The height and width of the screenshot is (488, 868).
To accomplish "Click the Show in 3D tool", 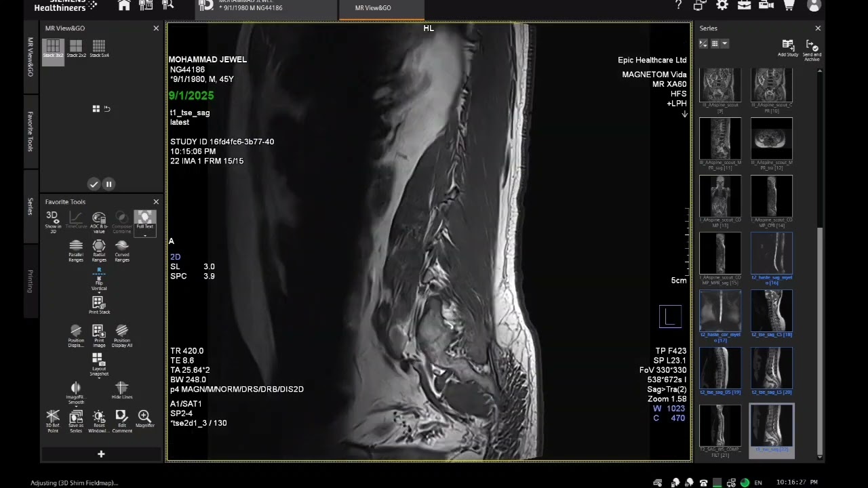I will tap(53, 222).
